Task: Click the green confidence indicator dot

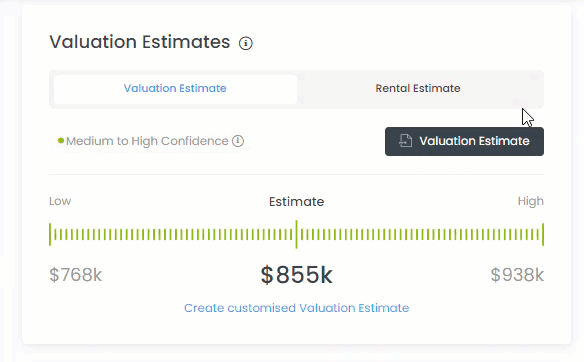Action: click(61, 141)
